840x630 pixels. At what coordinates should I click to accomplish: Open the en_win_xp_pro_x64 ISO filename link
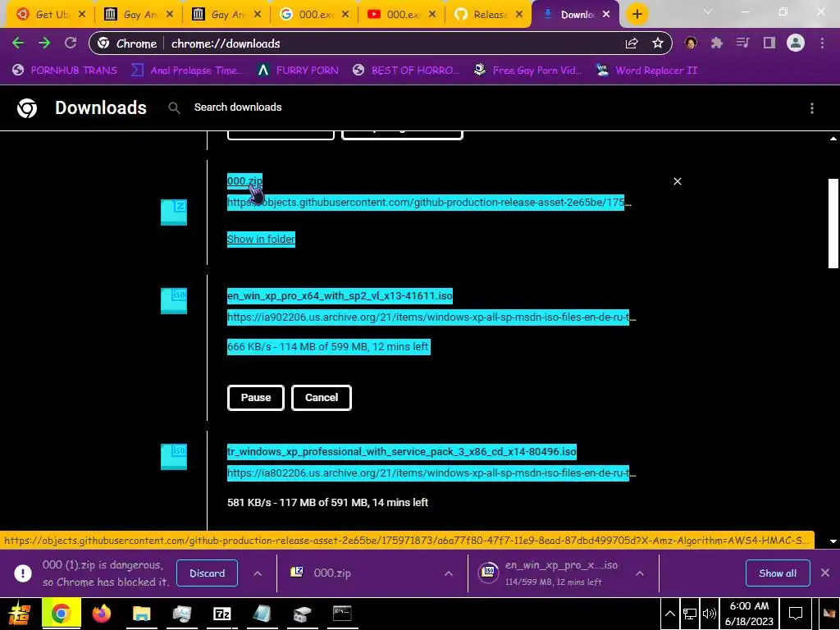[340, 295]
